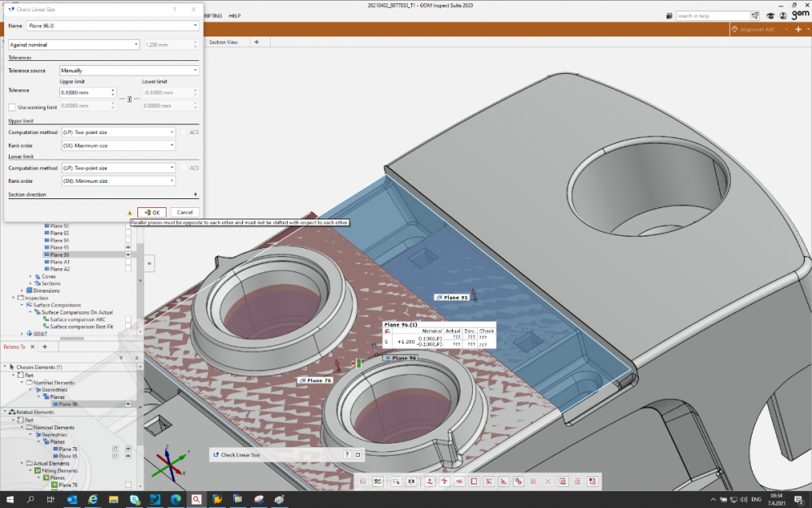Cancel the Check Linear Size dialog
The image size is (812, 508).
click(x=185, y=212)
